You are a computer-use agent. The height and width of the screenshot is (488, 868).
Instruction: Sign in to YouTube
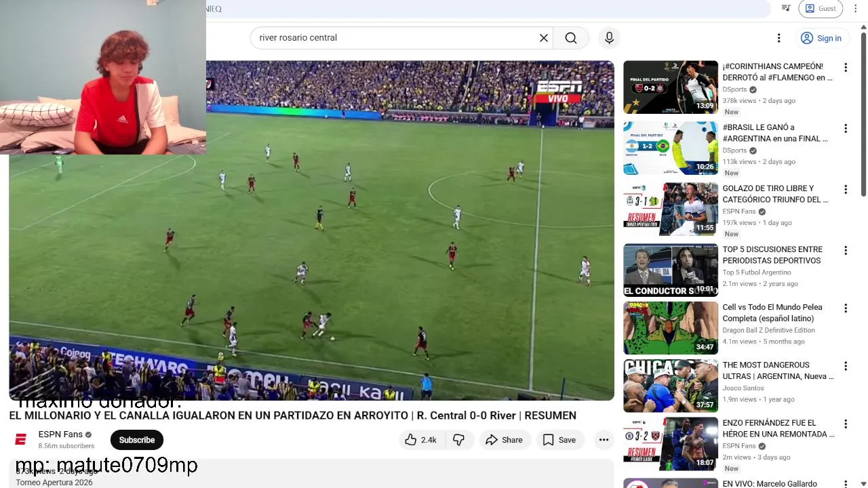click(821, 38)
